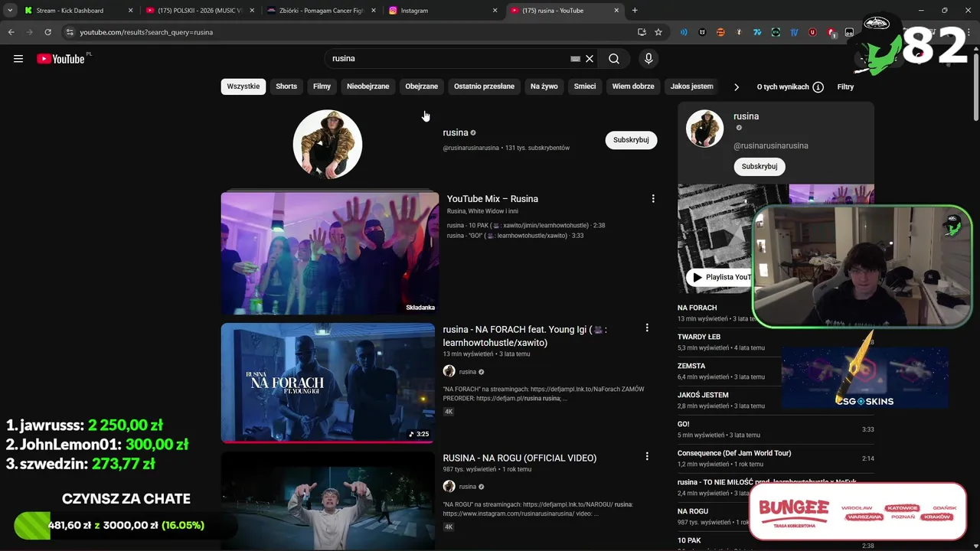
Task: Select the Wiem dobrze filter chip
Action: [x=633, y=86]
